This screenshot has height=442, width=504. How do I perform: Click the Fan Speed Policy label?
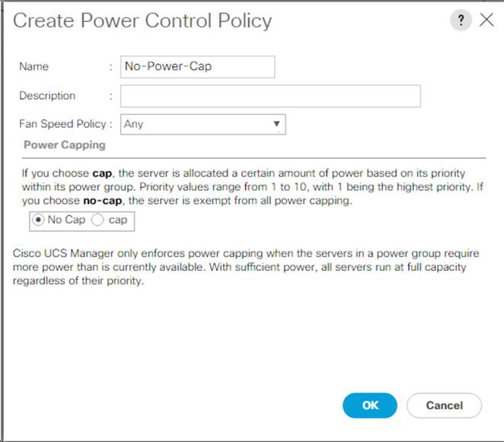click(x=65, y=124)
